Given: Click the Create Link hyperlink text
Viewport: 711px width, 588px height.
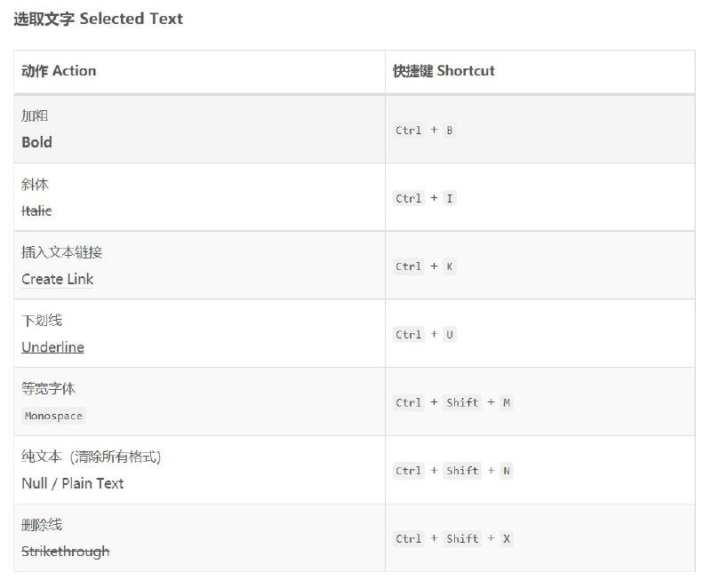Looking at the screenshot, I should point(57,279).
